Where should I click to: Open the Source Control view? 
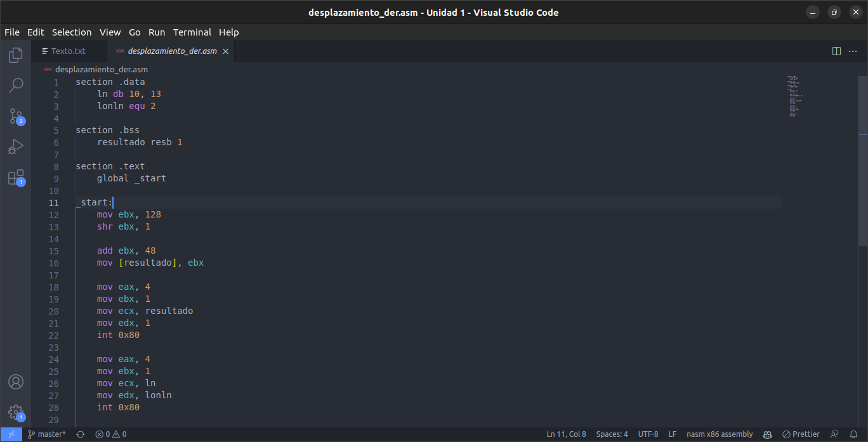16,116
